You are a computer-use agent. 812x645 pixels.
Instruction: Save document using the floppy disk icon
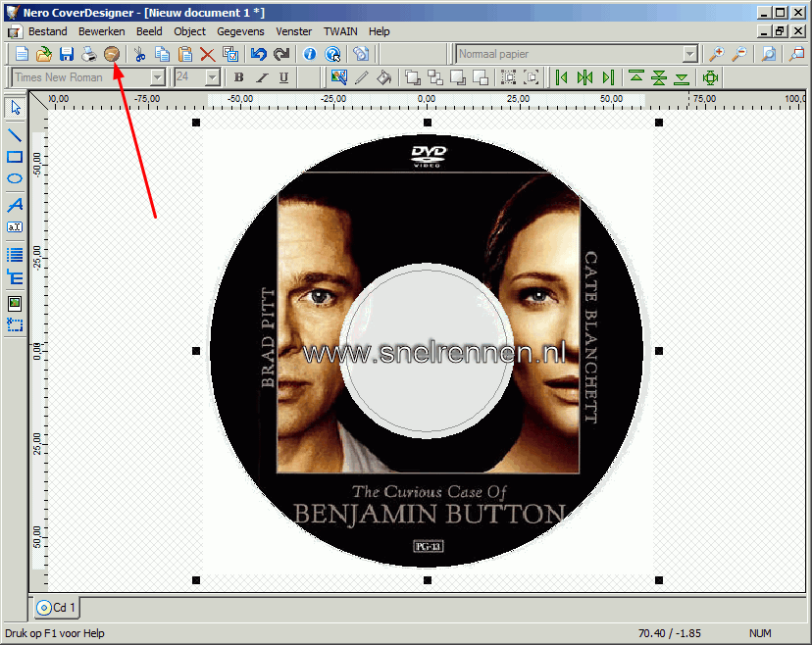pos(67,54)
